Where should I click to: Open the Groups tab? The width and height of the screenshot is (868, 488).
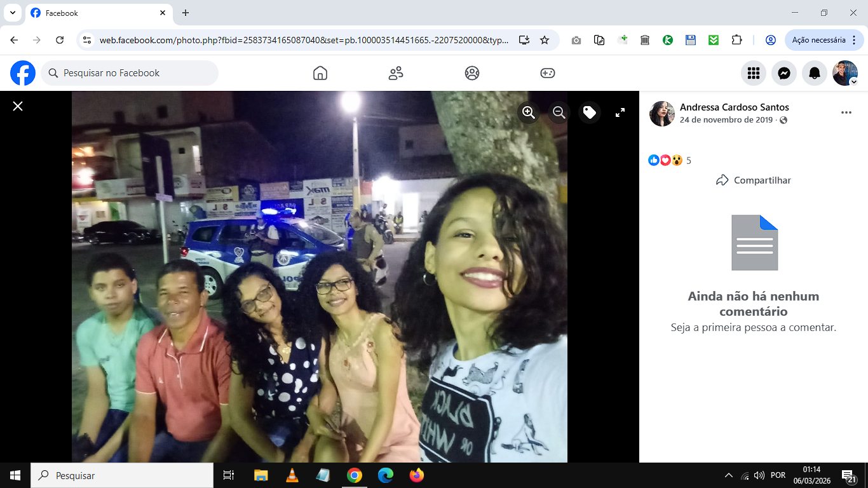472,73
